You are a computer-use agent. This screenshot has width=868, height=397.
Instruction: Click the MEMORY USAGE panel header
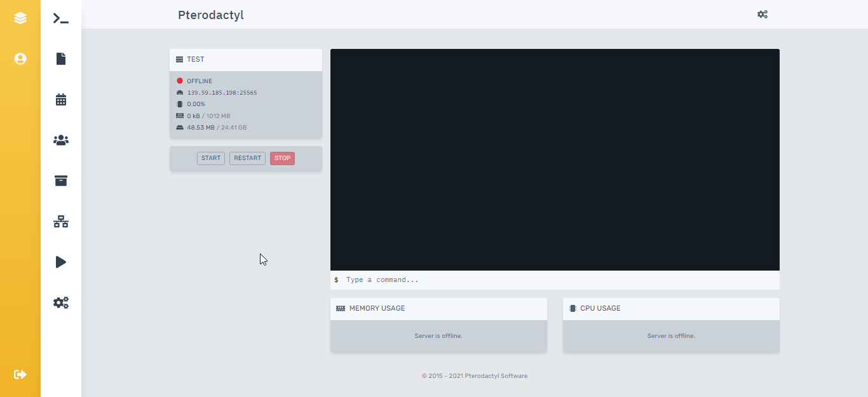coord(438,309)
